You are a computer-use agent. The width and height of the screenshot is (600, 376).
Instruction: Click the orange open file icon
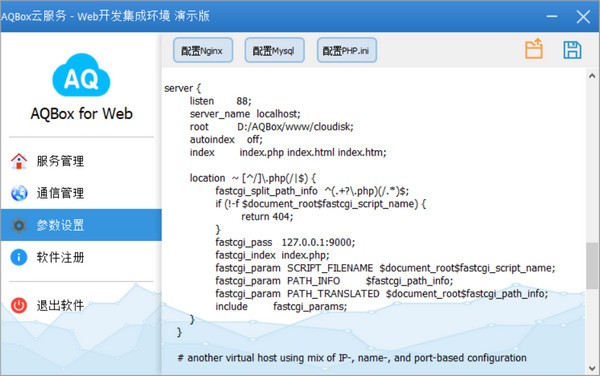534,49
